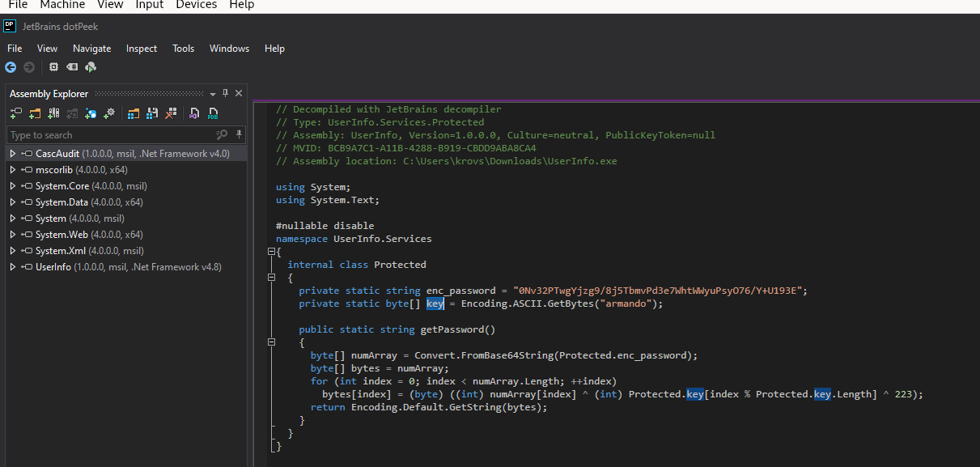The height and width of the screenshot is (467, 980).
Task: Open the Inspect menu
Action: 142,48
